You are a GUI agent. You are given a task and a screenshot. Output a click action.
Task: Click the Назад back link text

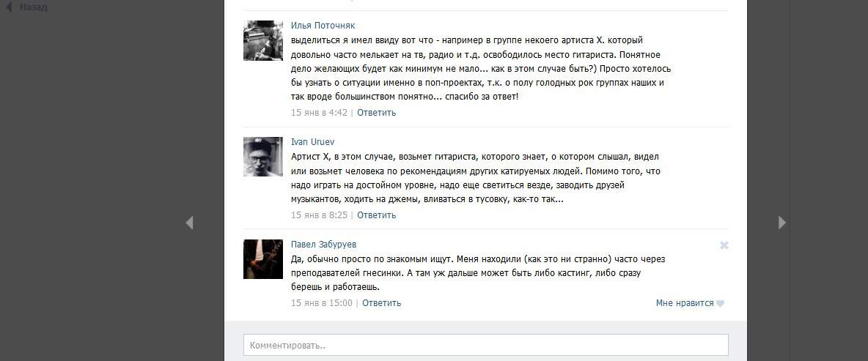coord(33,7)
